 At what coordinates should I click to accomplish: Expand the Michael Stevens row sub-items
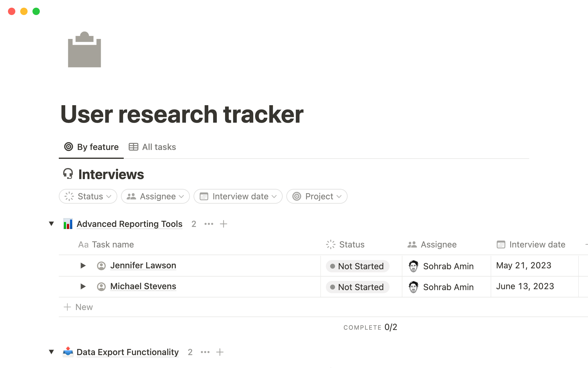pos(83,286)
